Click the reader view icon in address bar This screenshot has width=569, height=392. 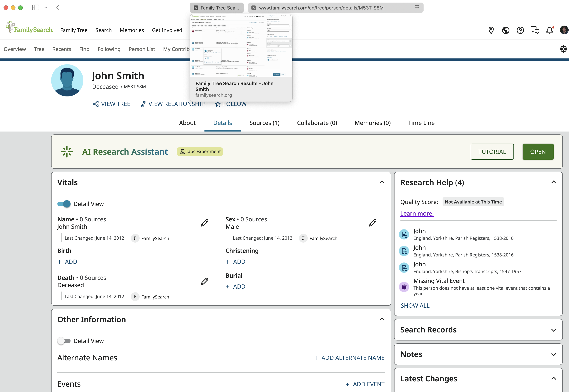click(x=417, y=8)
